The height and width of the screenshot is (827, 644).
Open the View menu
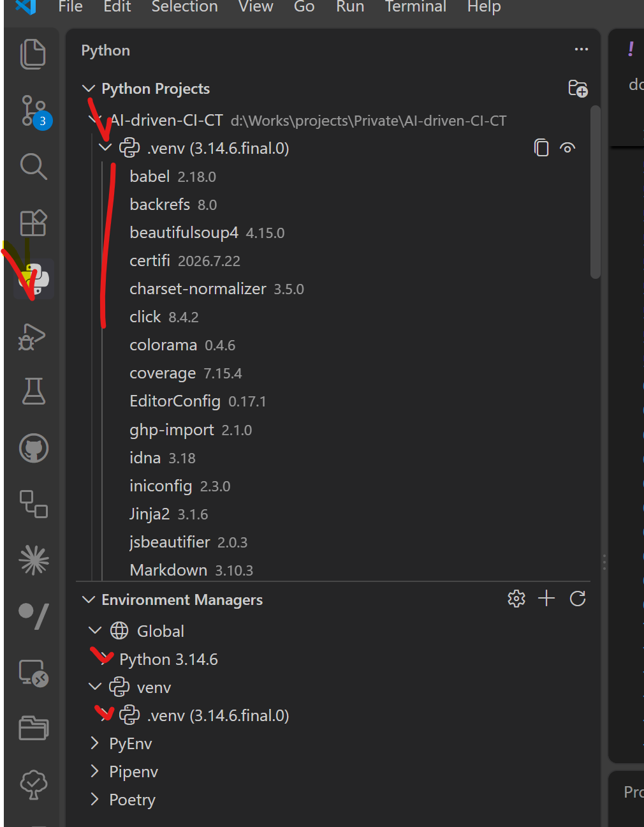[x=256, y=7]
